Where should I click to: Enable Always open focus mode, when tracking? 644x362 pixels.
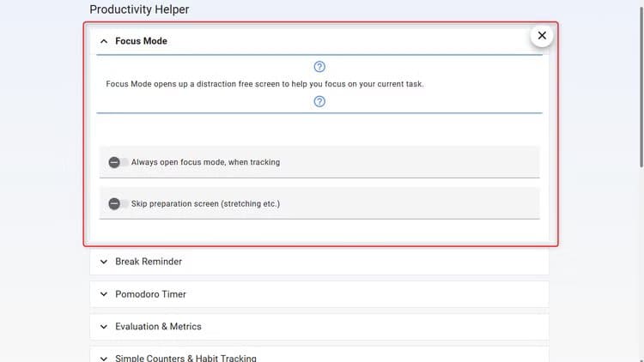(118, 162)
